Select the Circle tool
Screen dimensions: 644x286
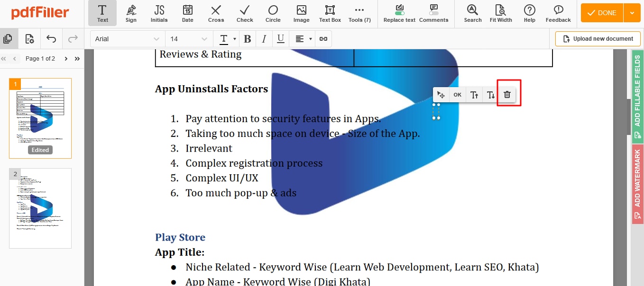click(273, 13)
